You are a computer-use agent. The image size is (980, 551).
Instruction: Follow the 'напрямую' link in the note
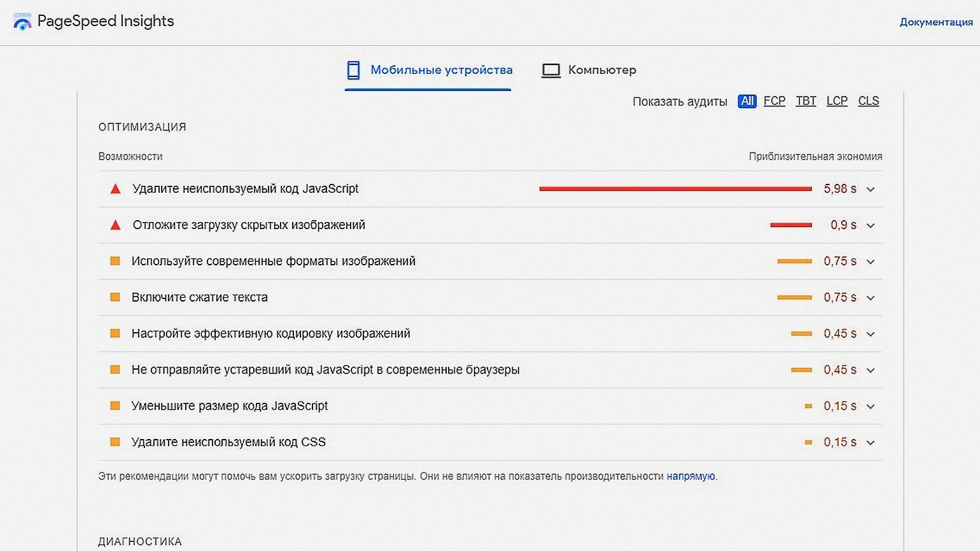(690, 476)
